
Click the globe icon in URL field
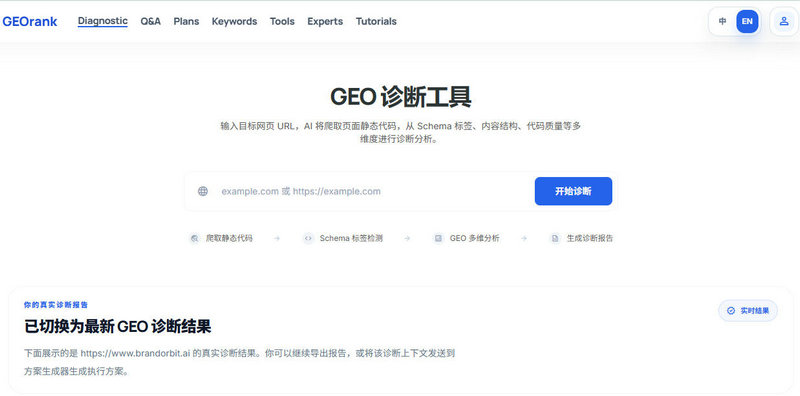[x=203, y=191]
